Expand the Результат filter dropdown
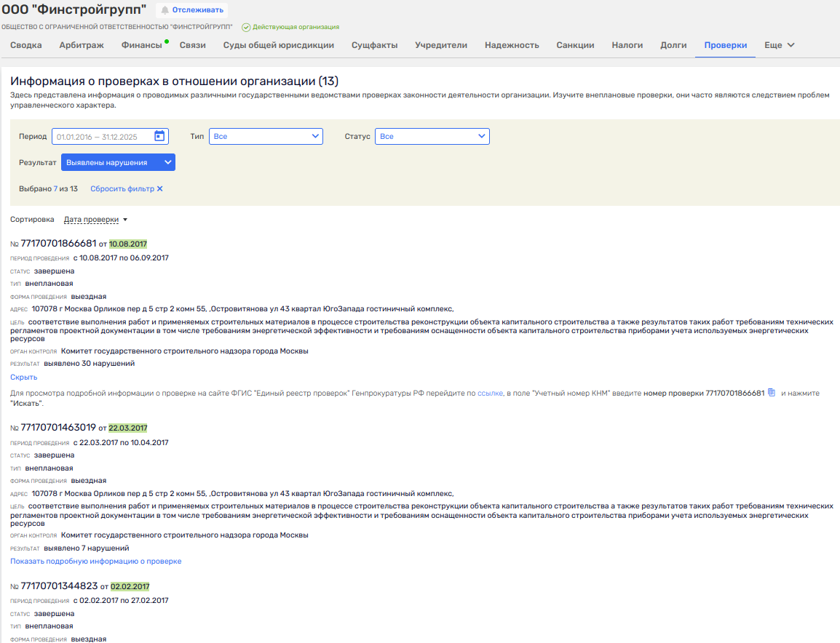The width and height of the screenshot is (840, 643). (118, 162)
